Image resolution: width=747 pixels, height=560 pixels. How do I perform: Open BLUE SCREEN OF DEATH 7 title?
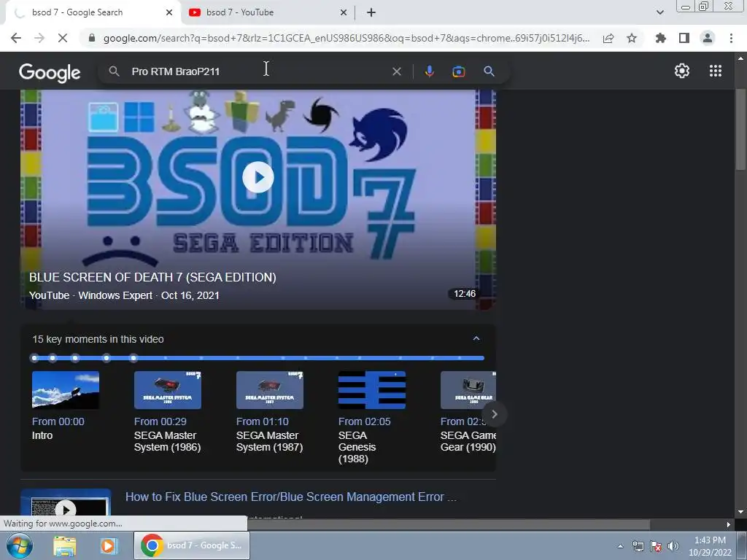152,277
